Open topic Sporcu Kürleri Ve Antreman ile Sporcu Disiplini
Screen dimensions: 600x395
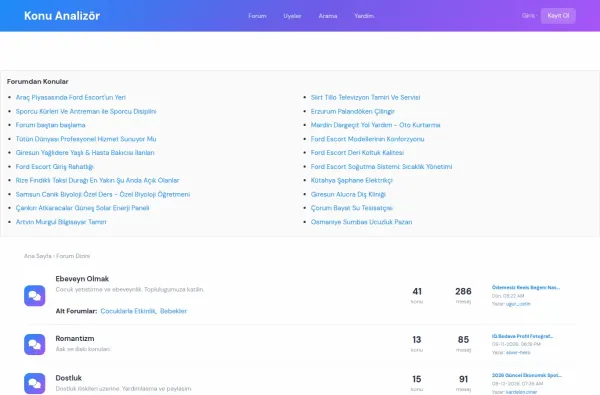tap(86, 111)
